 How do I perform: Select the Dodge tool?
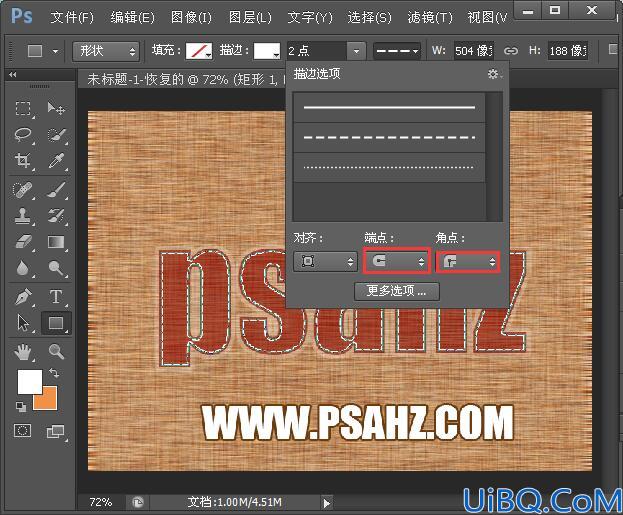click(x=56, y=268)
